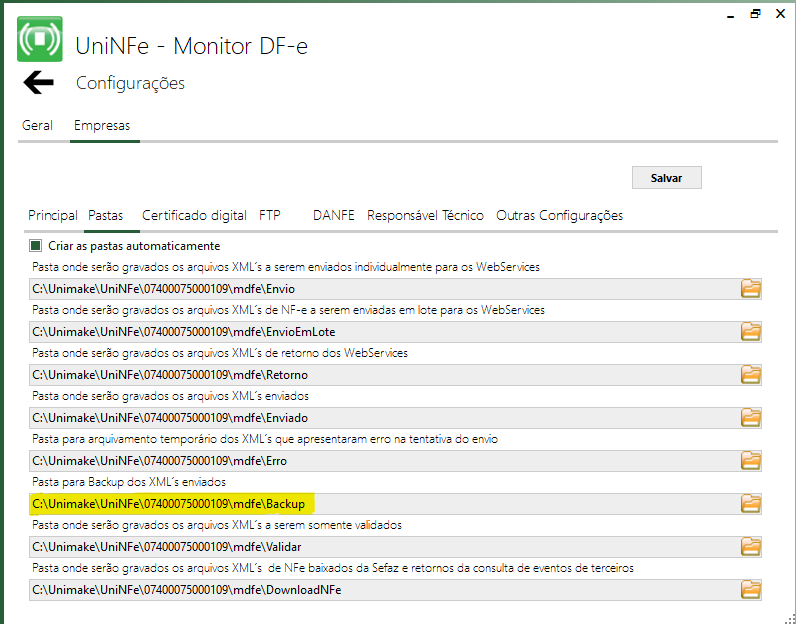Select the Empresas tab
This screenshot has height=624, width=796.
coord(102,125)
